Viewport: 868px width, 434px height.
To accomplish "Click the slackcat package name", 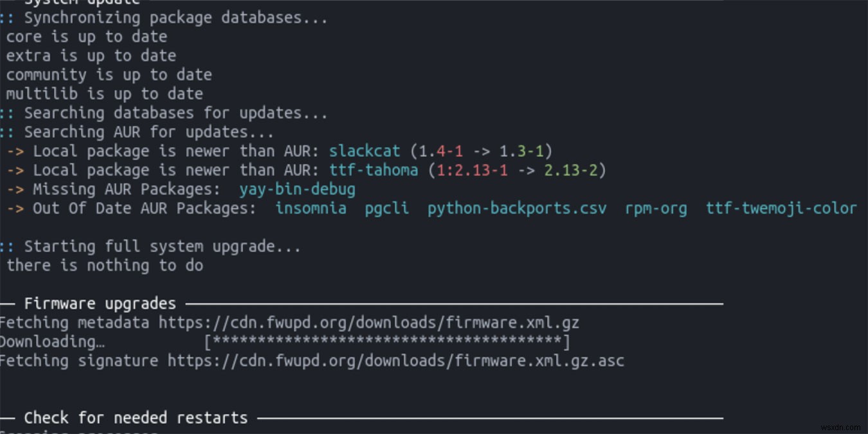I will pos(365,151).
